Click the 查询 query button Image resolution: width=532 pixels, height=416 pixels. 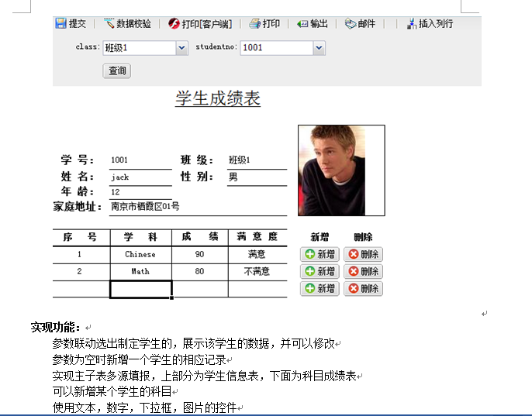(x=116, y=70)
